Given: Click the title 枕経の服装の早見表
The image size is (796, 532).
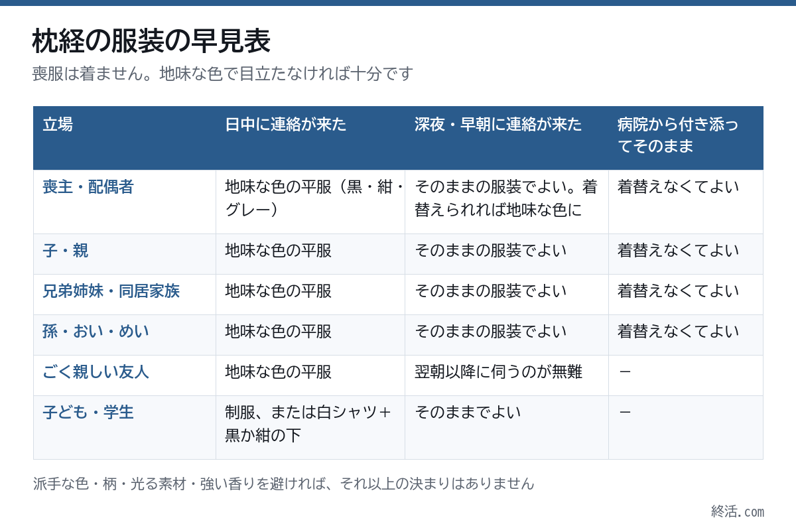Looking at the screenshot, I should point(151,41).
